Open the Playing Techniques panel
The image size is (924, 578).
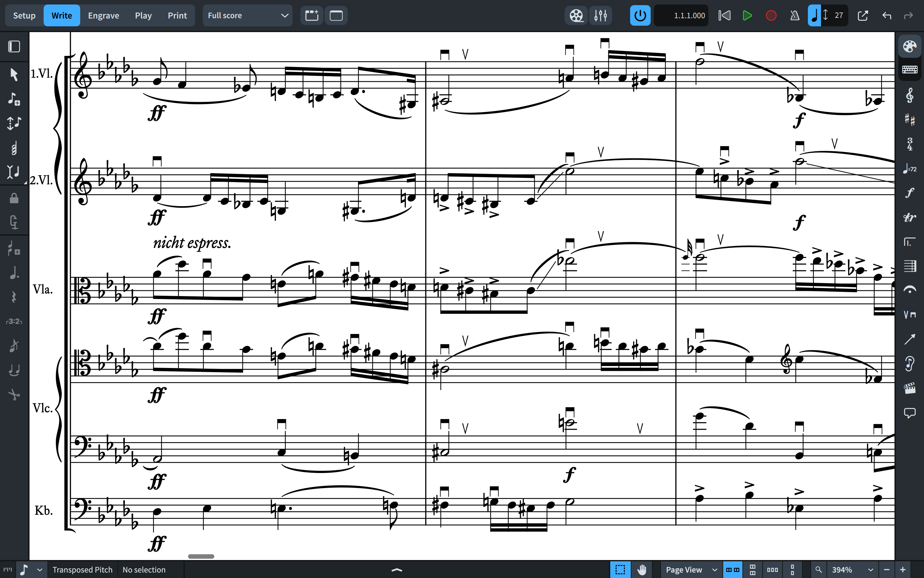click(x=910, y=315)
